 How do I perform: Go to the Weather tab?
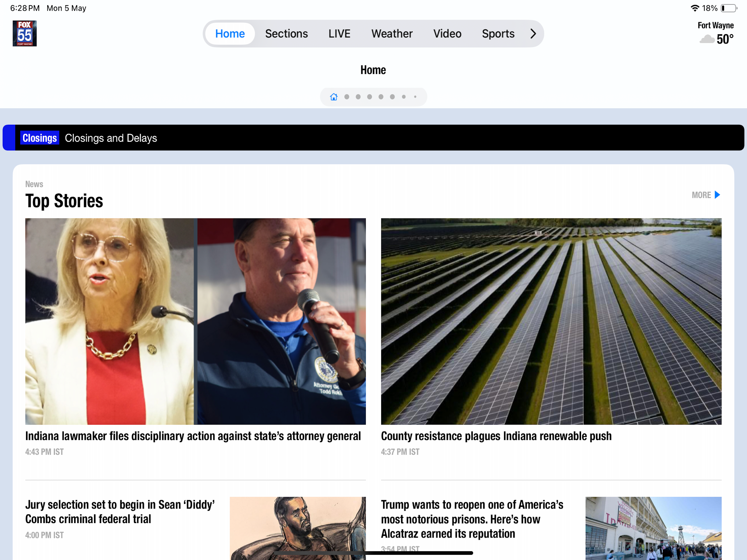pyautogui.click(x=392, y=33)
